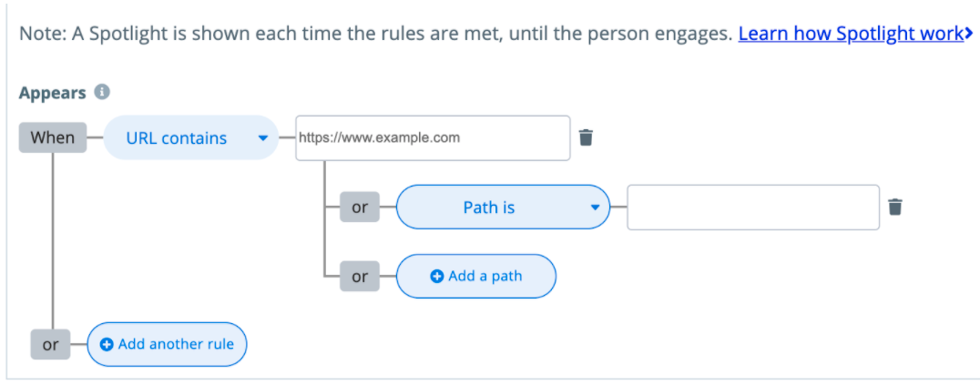
Task: Focus the https://www.example.com URL field
Action: pos(433,137)
